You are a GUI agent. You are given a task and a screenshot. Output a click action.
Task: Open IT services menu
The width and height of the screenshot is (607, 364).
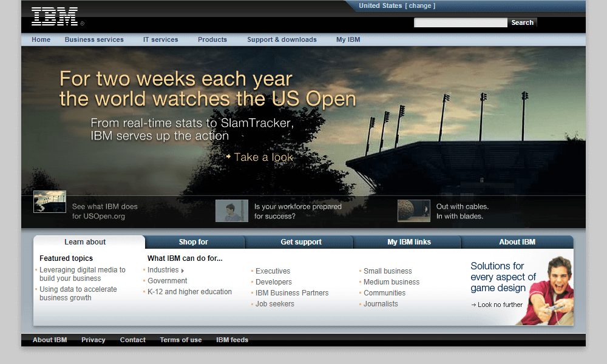click(x=161, y=39)
